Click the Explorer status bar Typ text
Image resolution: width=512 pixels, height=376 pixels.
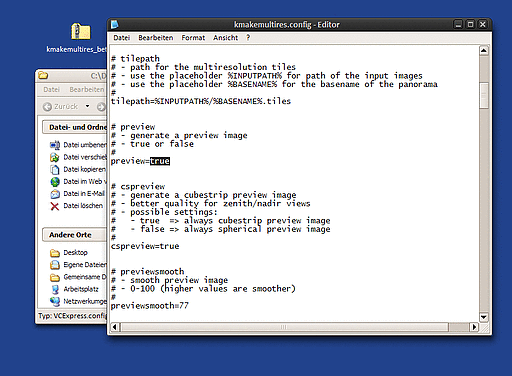[x=72, y=316]
